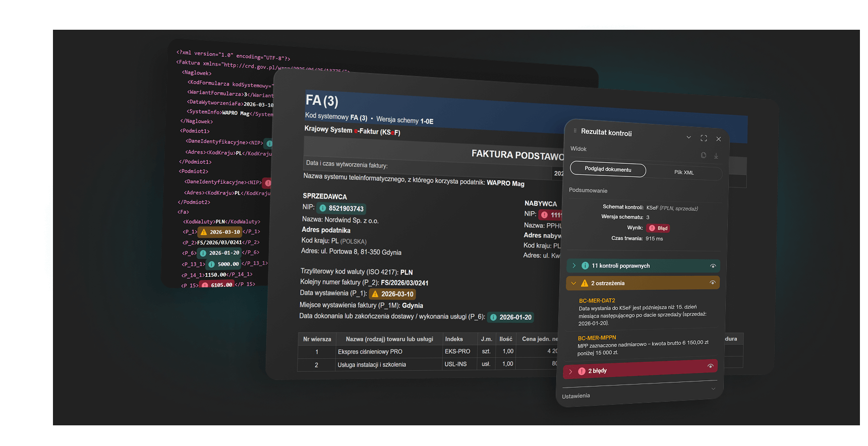Expand the 2 błędy group

click(570, 371)
